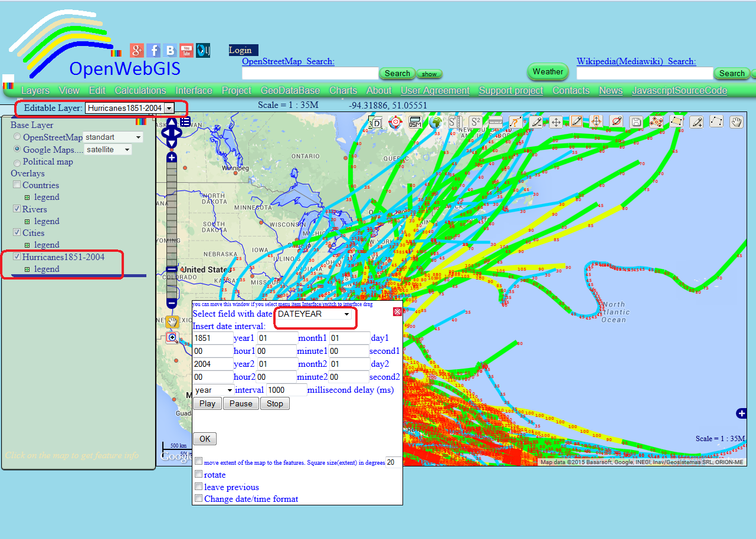Click the globe toolbar icon
The width and height of the screenshot is (756, 539).
pos(436,122)
